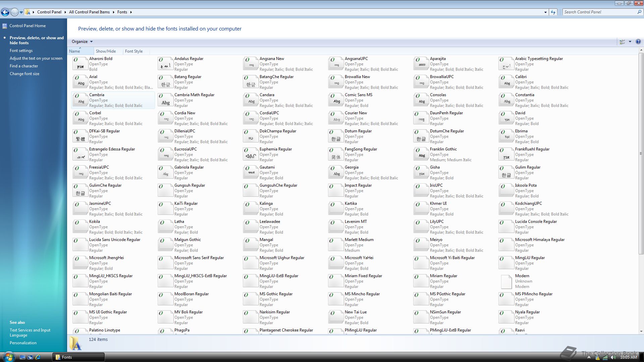
Task: Open Text Services and Input Language link
Action: [30, 333]
